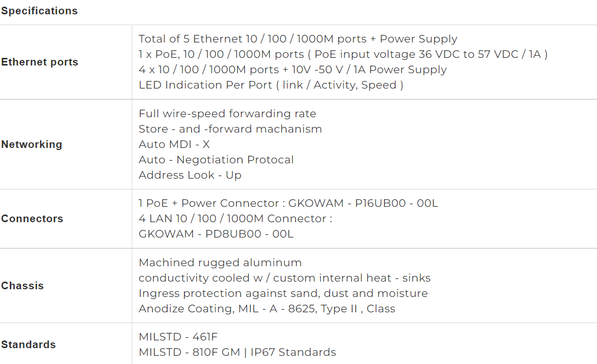Select the Ethernet ports row label

pos(39,62)
